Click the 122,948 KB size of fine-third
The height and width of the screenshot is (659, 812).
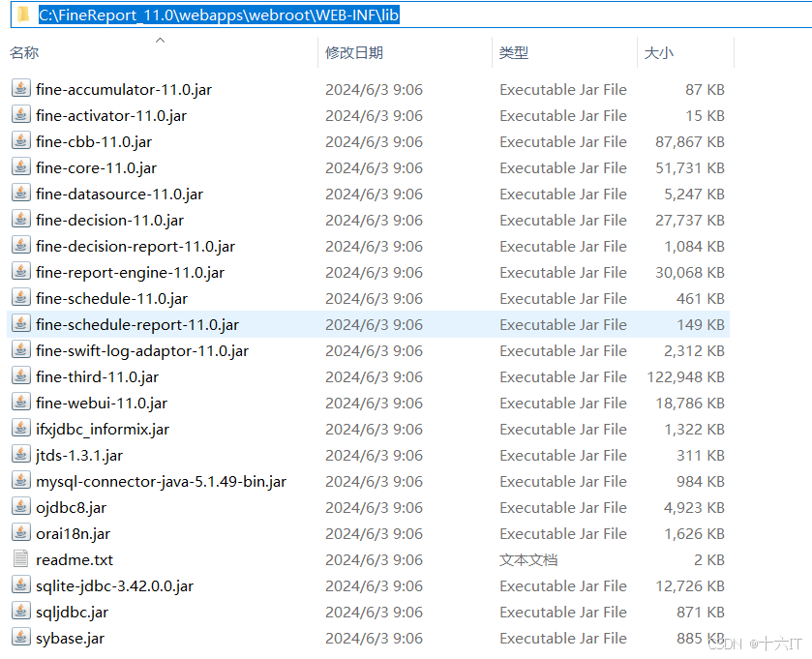pos(685,376)
